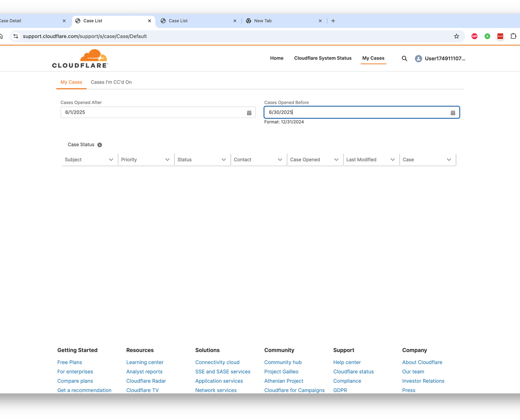Open the user profile avatar menu
520x420 pixels.
coord(418,58)
